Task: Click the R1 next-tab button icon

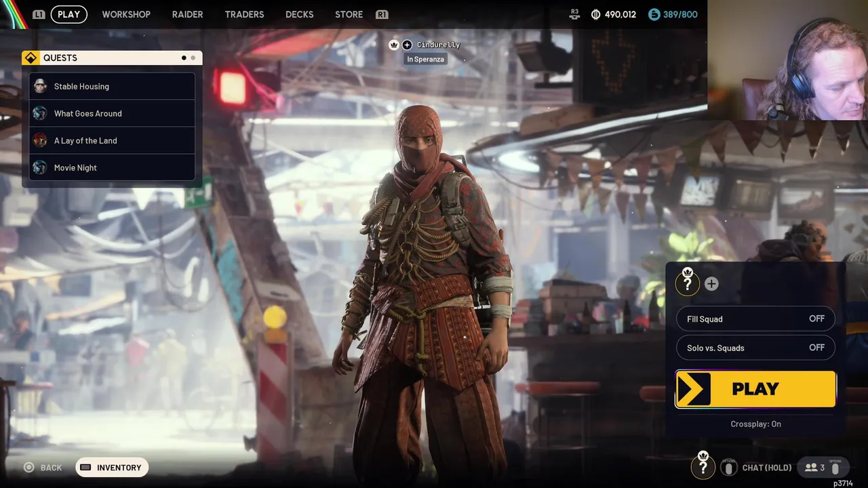Action: tap(382, 14)
